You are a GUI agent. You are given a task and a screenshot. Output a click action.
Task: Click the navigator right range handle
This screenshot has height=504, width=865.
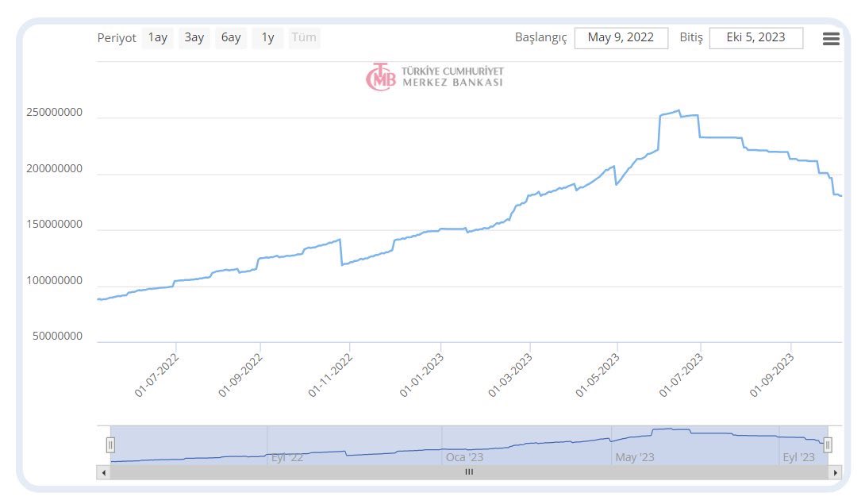coord(828,445)
